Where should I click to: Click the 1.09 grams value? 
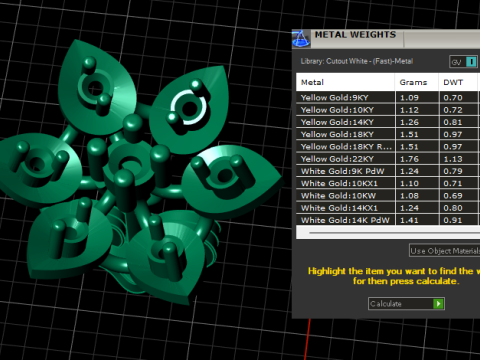[409, 98]
